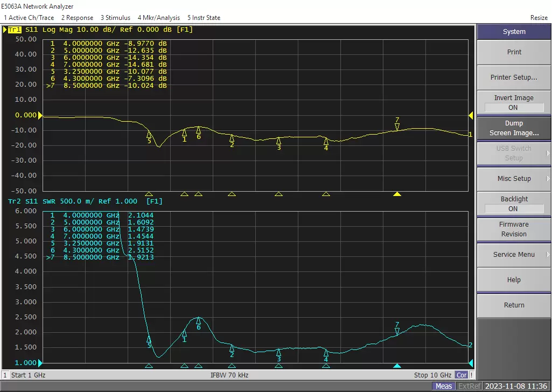Open the 4 Mkr/Analysis menu

point(158,17)
